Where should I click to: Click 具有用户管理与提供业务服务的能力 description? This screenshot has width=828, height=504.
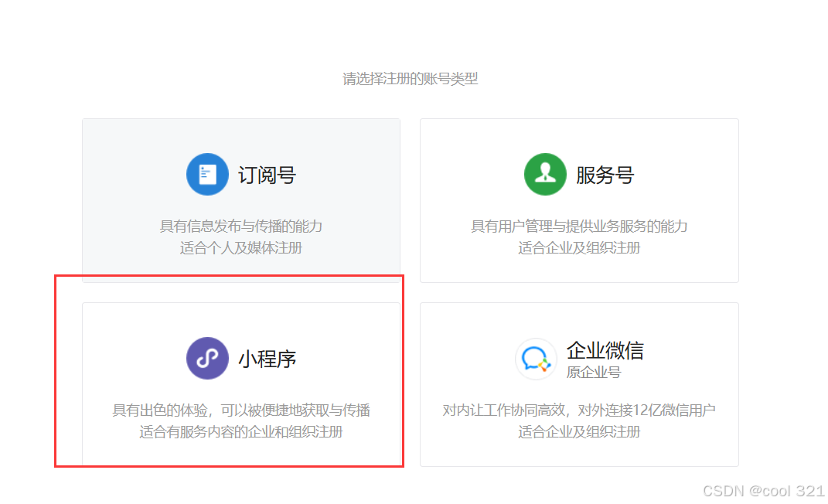click(x=579, y=226)
